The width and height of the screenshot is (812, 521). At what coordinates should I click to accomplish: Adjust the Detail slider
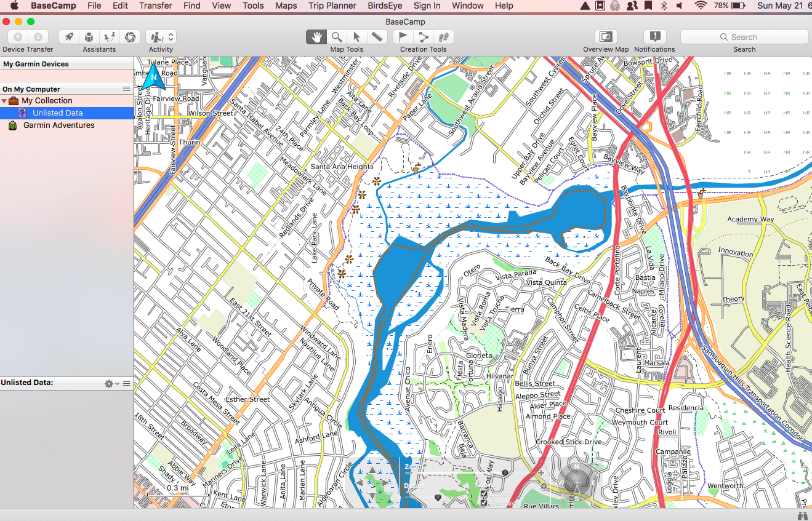pyautogui.click(x=438, y=498)
